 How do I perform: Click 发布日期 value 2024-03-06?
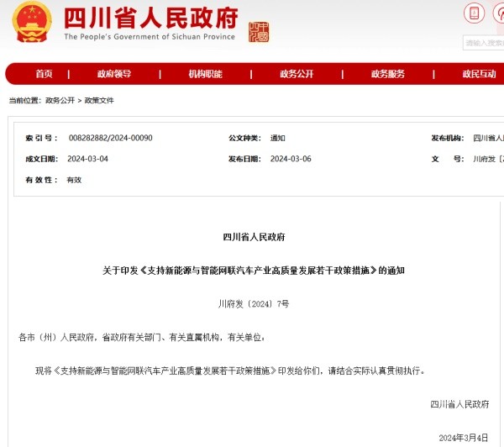[x=291, y=159]
